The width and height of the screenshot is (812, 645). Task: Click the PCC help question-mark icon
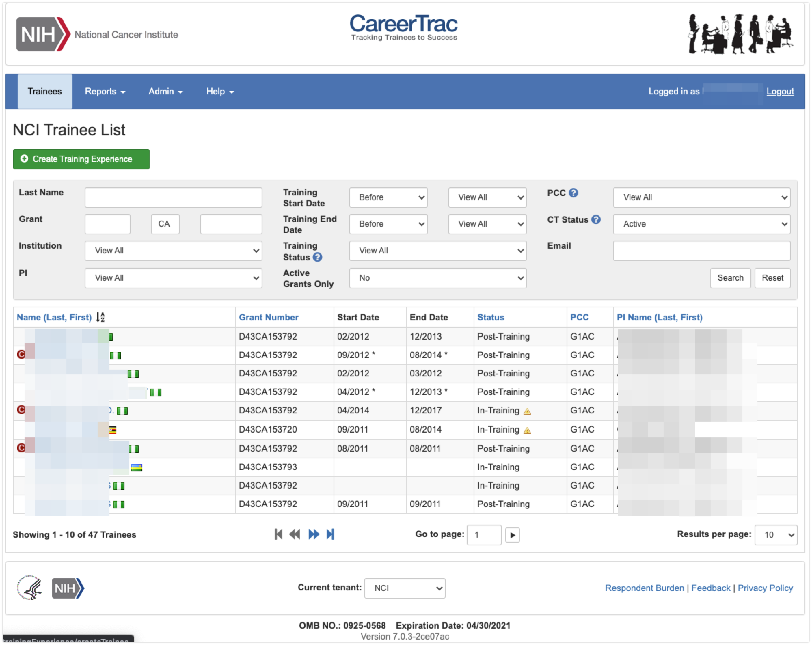pyautogui.click(x=573, y=193)
